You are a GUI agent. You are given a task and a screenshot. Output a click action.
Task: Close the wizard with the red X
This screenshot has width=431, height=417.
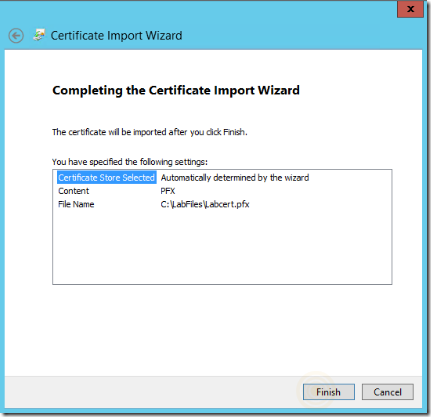tap(410, 9)
